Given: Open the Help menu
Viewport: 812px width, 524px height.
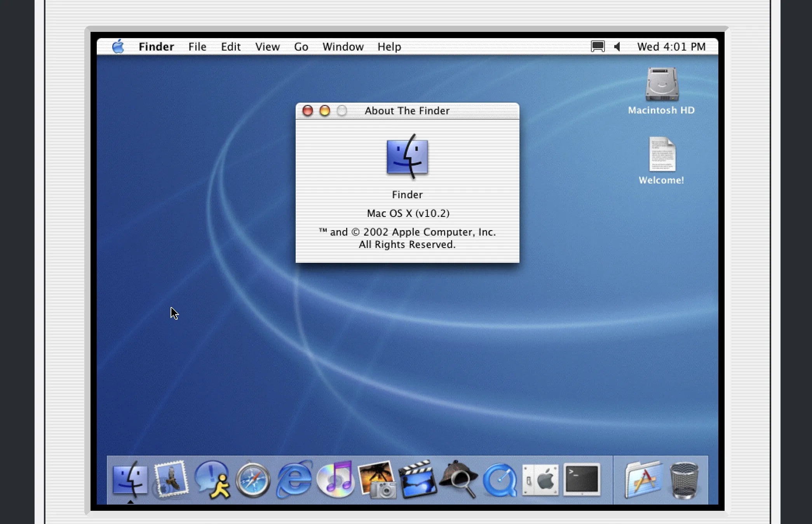Looking at the screenshot, I should [x=389, y=47].
